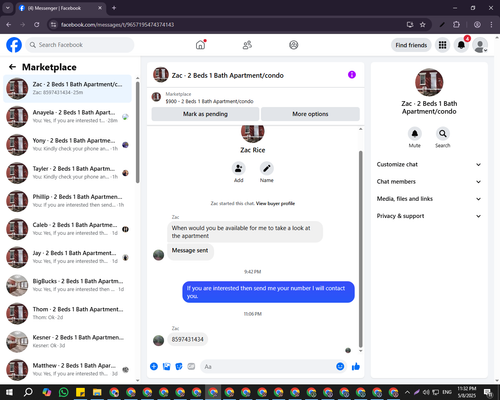Open the profile circle icon in navigation
The width and height of the screenshot is (500, 400).
pyautogui.click(x=294, y=45)
